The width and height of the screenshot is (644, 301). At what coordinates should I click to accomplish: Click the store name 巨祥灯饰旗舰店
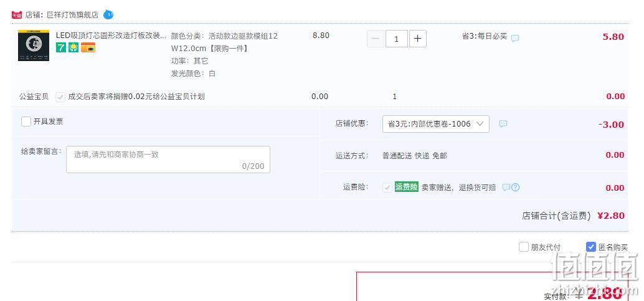[x=72, y=15]
